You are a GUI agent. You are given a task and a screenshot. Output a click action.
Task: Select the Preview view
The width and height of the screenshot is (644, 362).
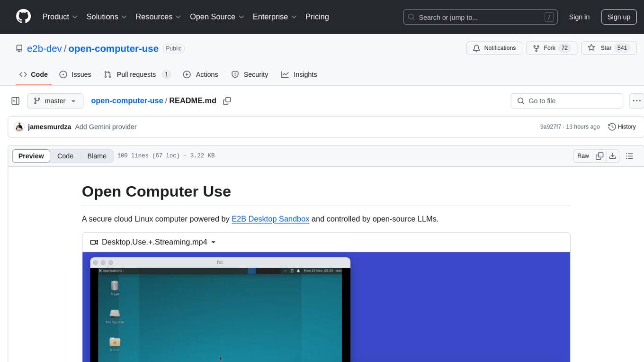[31, 156]
